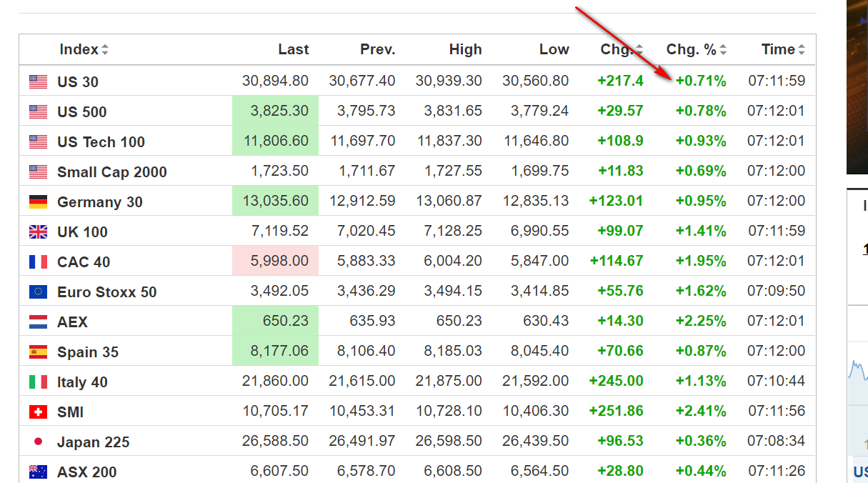Click the Netherlands flag icon beside AEX
Image resolution: width=868 pixels, height=483 pixels.
[x=38, y=322]
